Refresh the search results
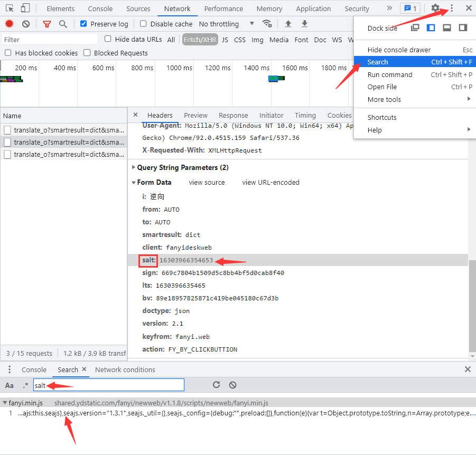This screenshot has height=455, width=476. pyautogui.click(x=216, y=385)
